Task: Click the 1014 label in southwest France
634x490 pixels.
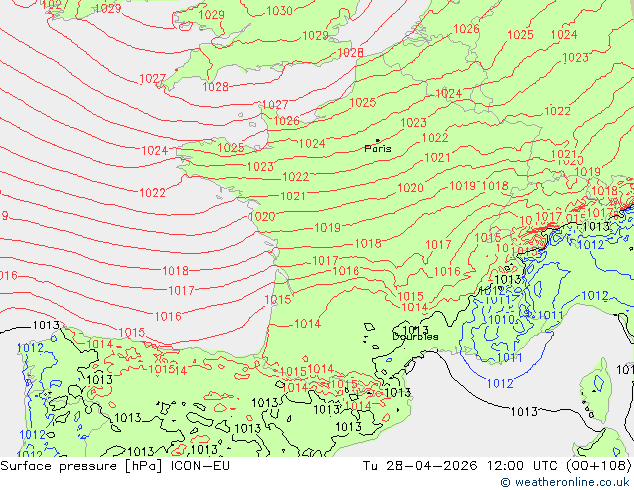Action: click(x=307, y=324)
